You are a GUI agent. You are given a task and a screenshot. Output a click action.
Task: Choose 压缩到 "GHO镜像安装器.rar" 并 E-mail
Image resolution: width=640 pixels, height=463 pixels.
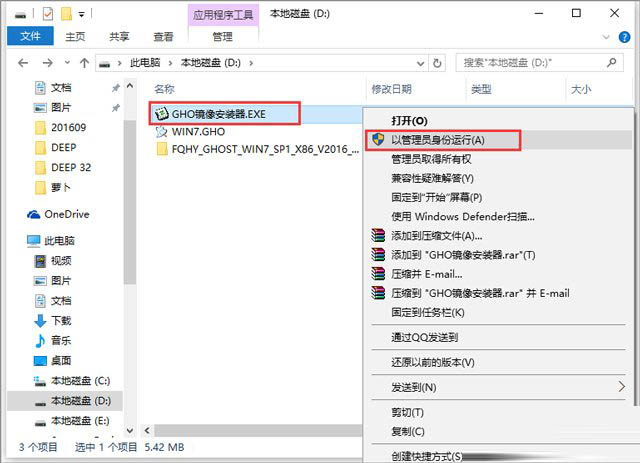click(480, 294)
